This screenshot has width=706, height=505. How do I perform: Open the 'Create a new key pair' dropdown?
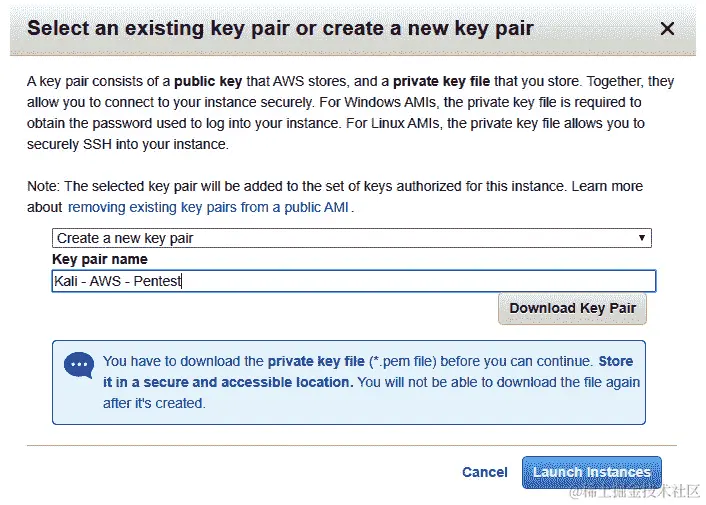click(x=352, y=238)
